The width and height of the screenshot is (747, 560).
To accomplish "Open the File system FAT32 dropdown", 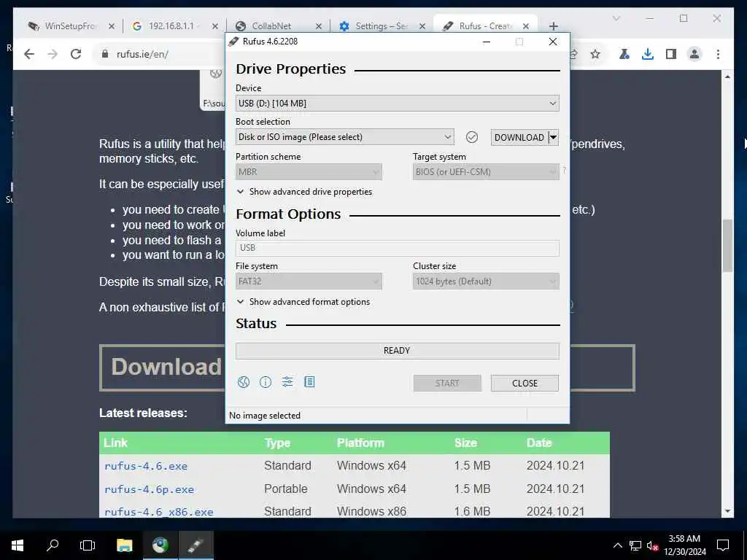I will 309,281.
